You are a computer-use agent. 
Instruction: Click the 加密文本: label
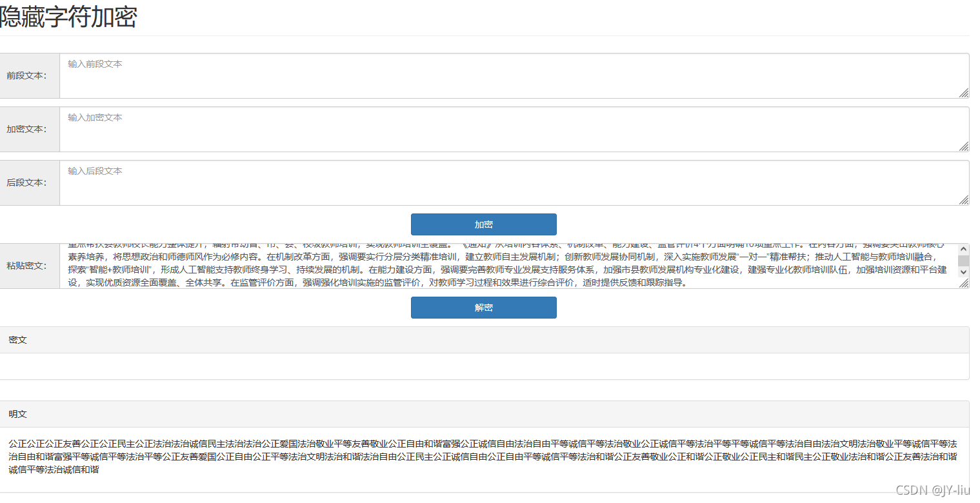click(x=26, y=129)
